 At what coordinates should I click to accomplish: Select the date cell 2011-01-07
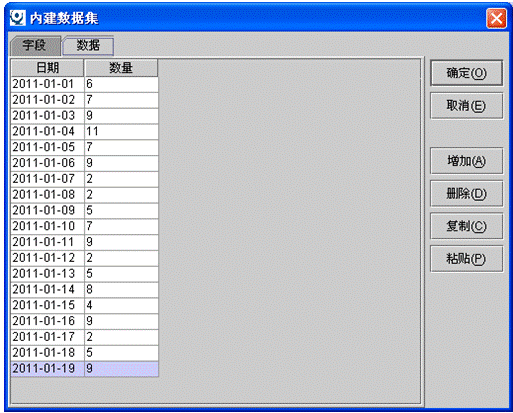pos(48,179)
